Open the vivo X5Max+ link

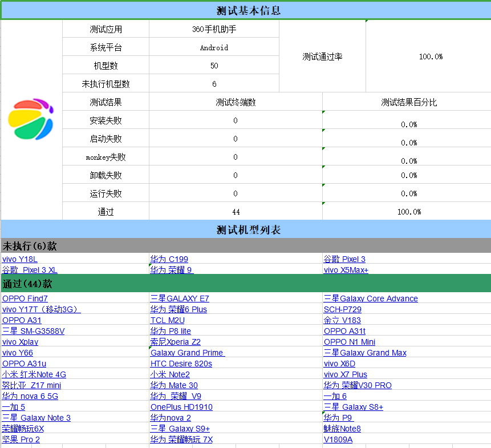tap(346, 270)
